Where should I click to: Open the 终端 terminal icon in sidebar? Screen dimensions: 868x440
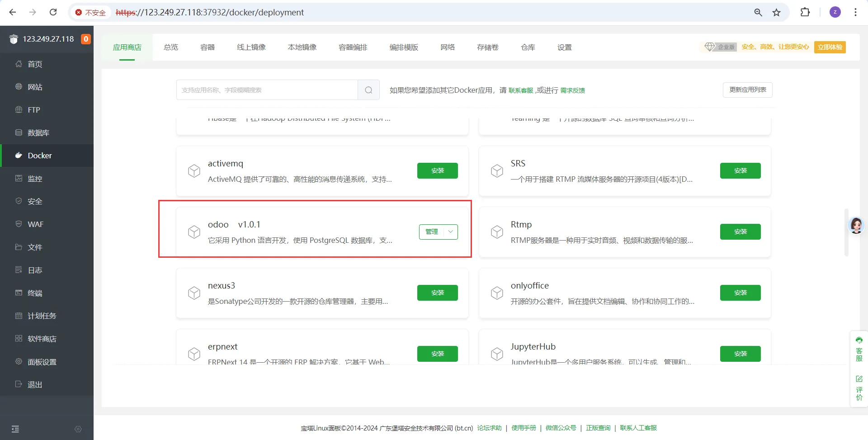pyautogui.click(x=19, y=293)
